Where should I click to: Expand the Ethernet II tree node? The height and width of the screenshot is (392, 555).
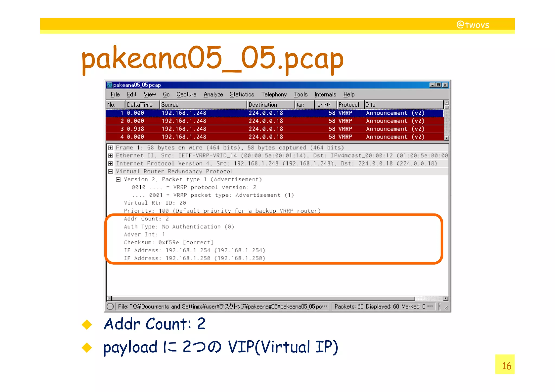coord(110,155)
